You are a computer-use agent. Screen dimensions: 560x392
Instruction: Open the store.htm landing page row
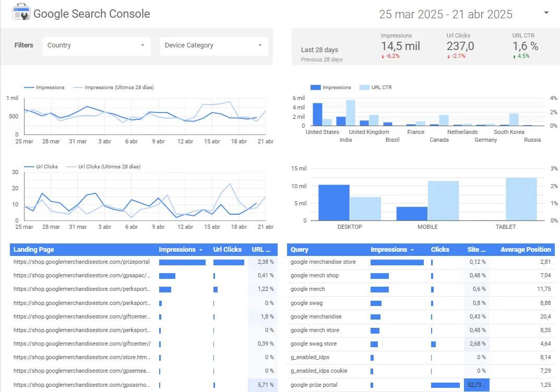pyautogui.click(x=143, y=358)
